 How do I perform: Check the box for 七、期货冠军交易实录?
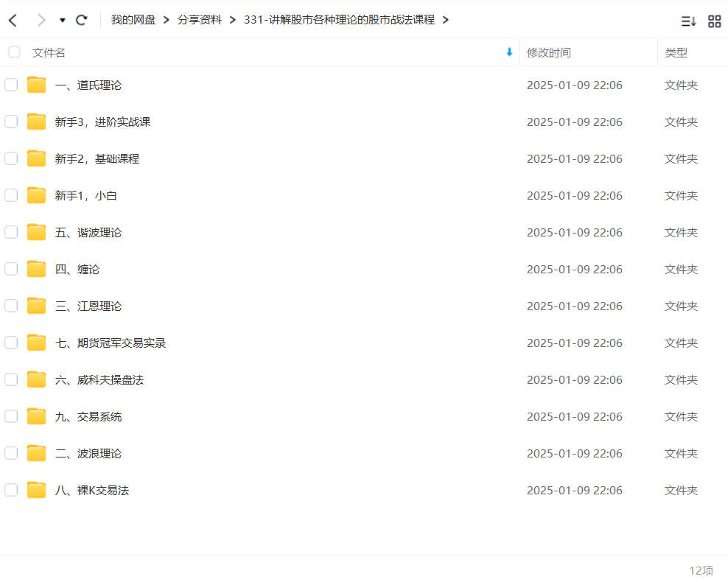pyautogui.click(x=11, y=343)
